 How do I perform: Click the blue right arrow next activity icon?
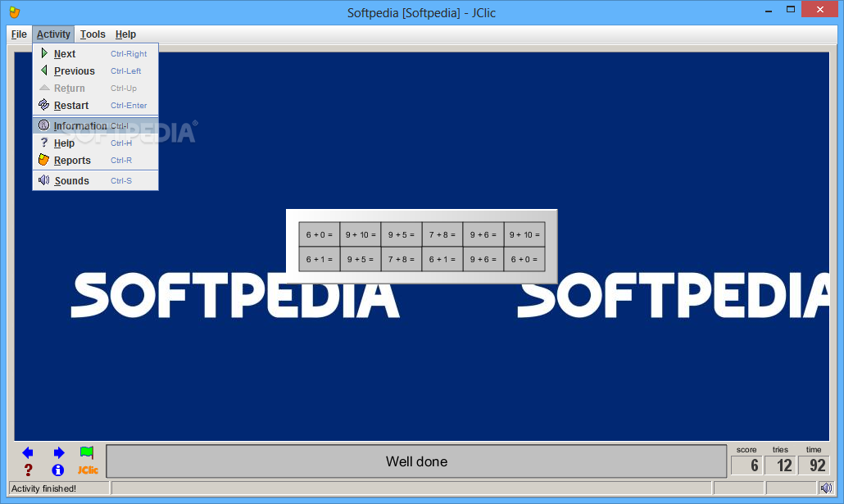coord(59,453)
